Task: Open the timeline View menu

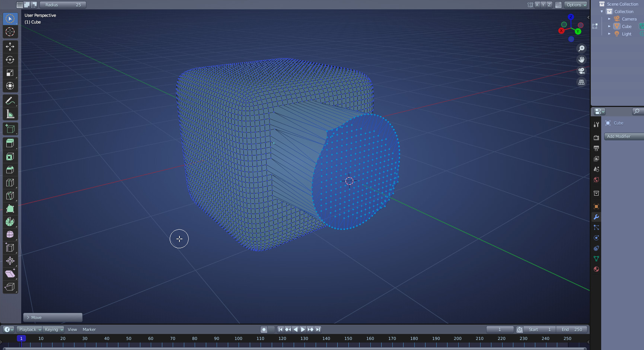Action: pos(72,329)
